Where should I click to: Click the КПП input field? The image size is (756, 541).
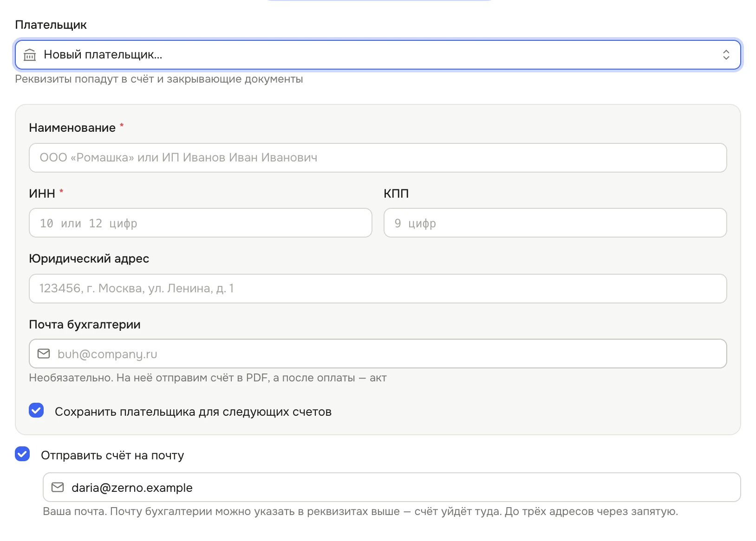[555, 223]
